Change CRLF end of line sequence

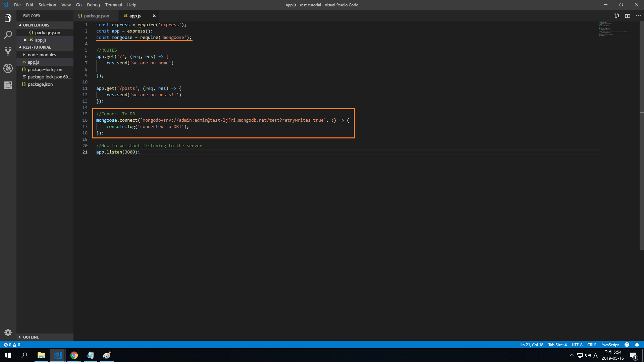click(x=592, y=345)
